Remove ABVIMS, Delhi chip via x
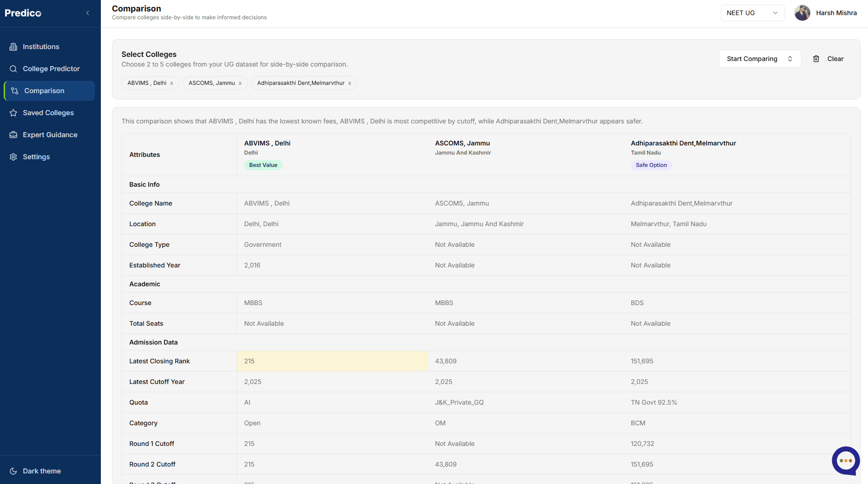Screen dimensions: 868x484 [x=171, y=83]
